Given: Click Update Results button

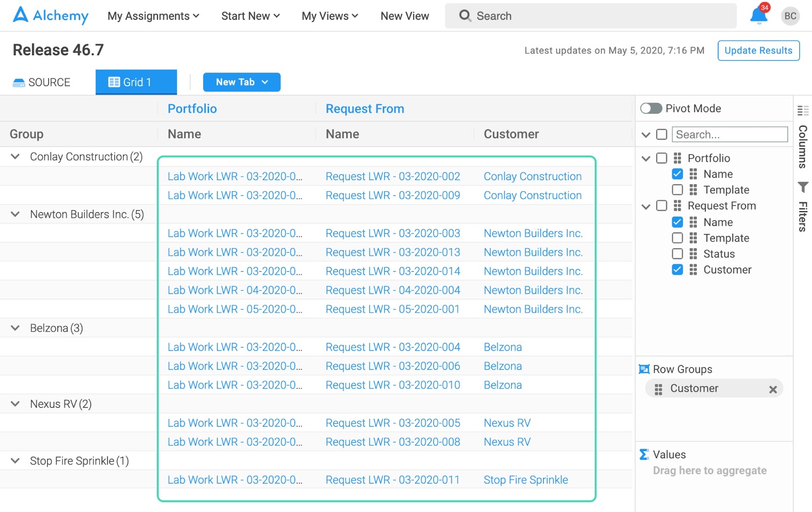Looking at the screenshot, I should [x=758, y=50].
